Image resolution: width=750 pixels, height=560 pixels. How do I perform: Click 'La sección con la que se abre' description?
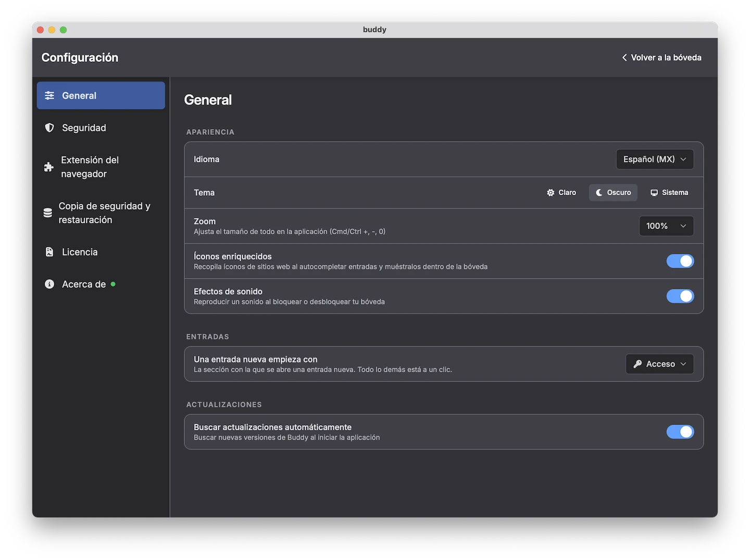click(323, 370)
